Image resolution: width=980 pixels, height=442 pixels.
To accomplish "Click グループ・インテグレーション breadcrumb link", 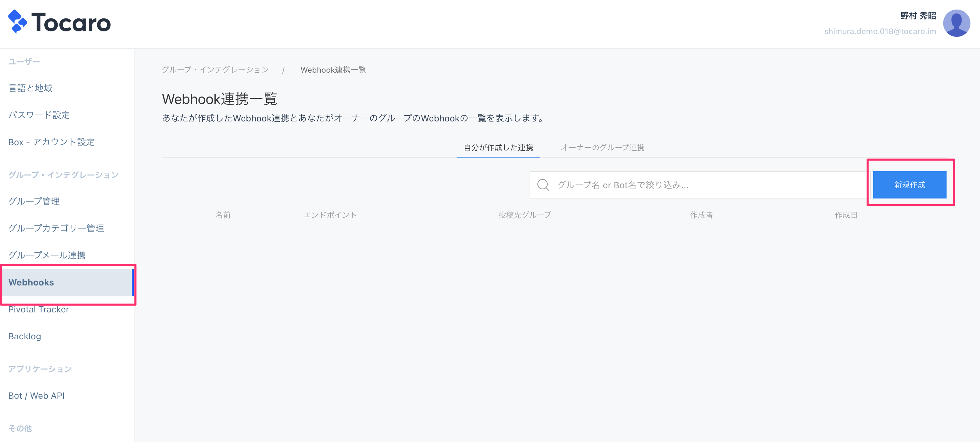I will click(215, 70).
